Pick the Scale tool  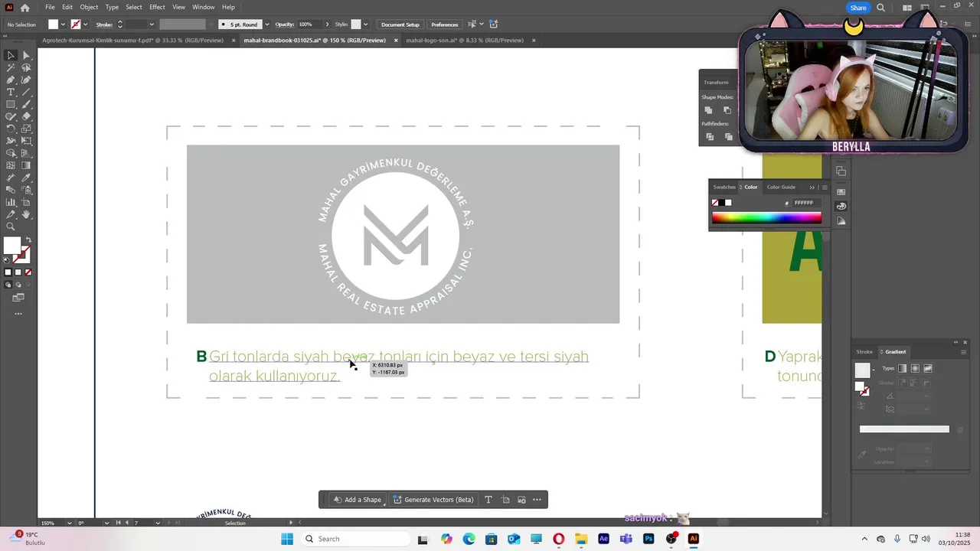[26, 129]
